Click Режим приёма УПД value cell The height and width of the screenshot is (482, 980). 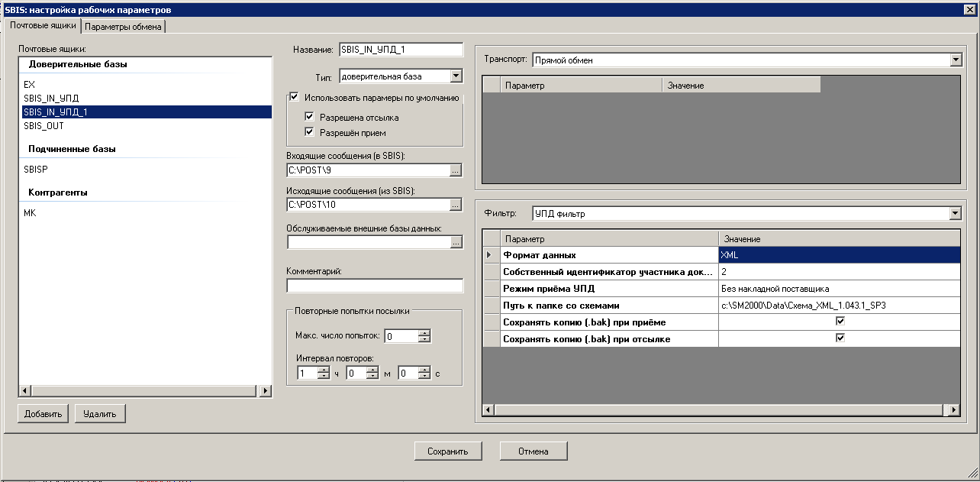[x=840, y=288]
